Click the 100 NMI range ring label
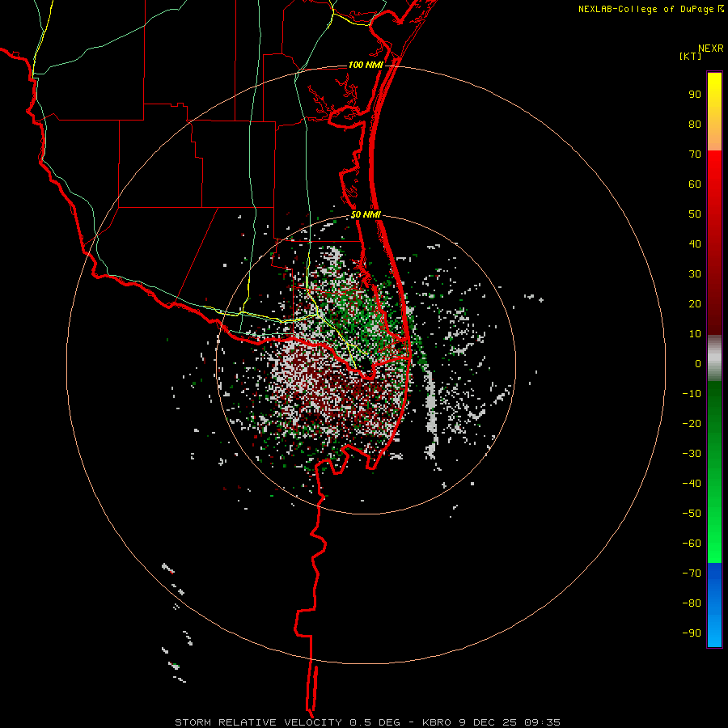 366,65
